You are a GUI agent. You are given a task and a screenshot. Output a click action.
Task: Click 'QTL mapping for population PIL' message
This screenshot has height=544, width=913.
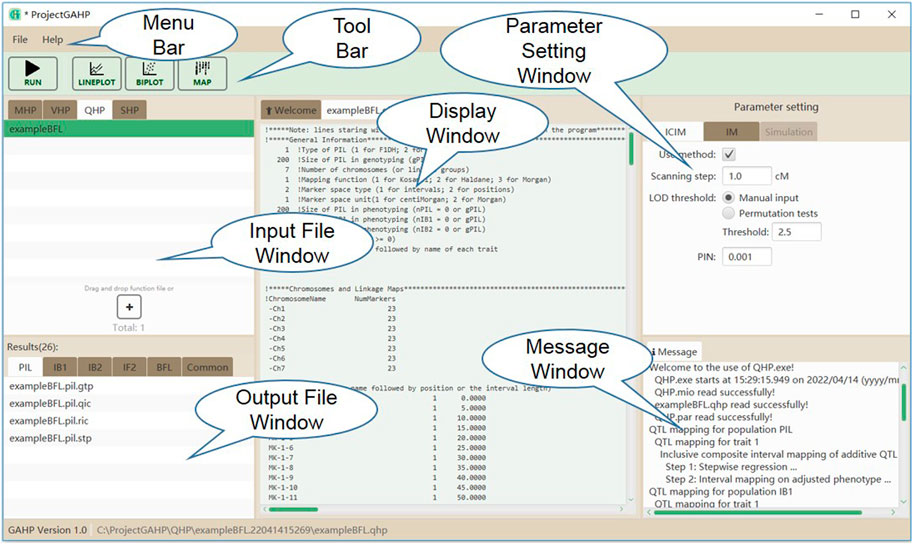(x=720, y=429)
